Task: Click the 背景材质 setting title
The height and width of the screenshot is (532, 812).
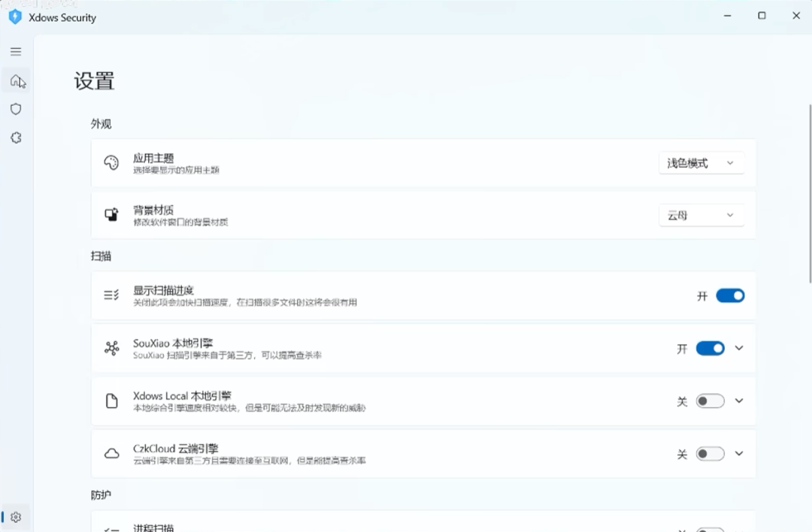Action: 153,210
